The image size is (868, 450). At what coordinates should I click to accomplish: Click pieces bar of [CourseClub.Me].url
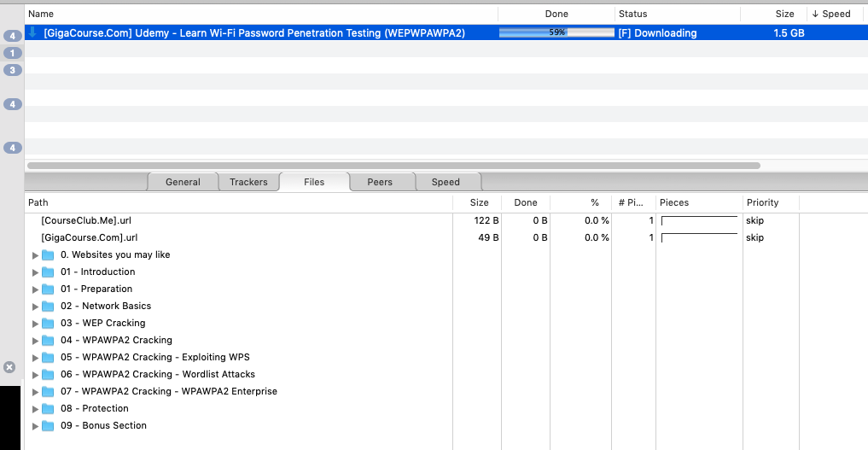(x=699, y=221)
